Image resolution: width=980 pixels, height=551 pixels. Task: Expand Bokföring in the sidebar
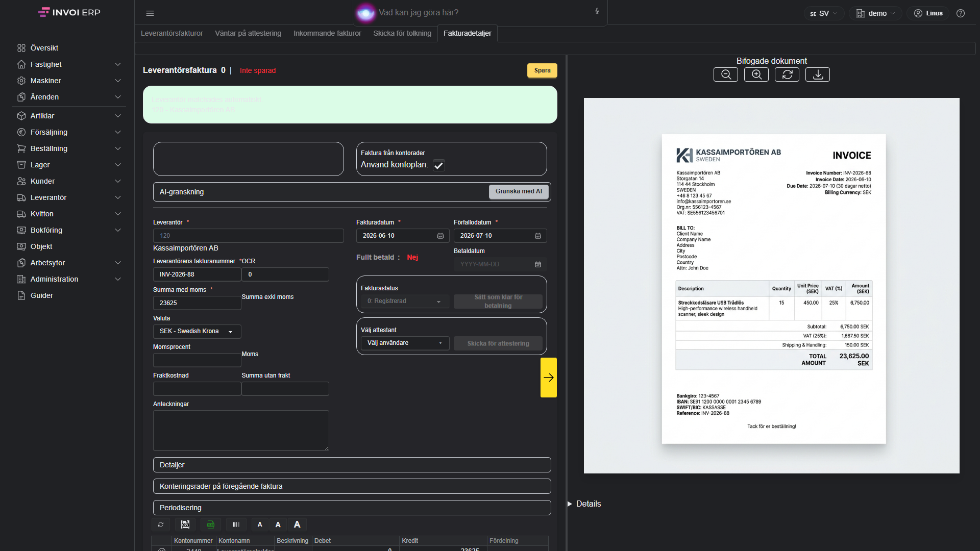(x=69, y=230)
